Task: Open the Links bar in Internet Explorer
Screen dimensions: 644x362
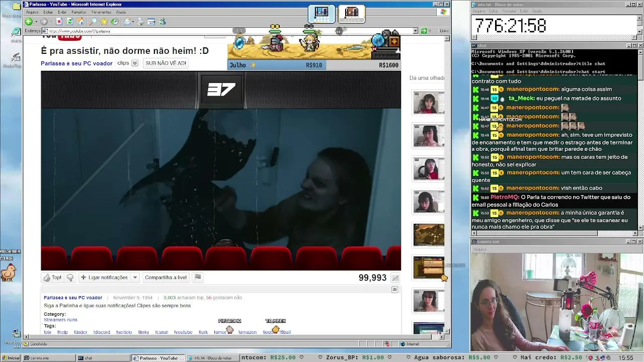Action: [444, 31]
